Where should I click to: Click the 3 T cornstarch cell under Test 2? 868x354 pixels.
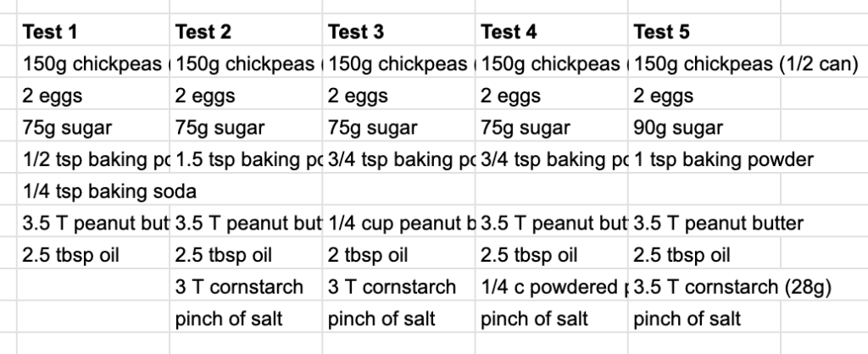[x=239, y=287]
